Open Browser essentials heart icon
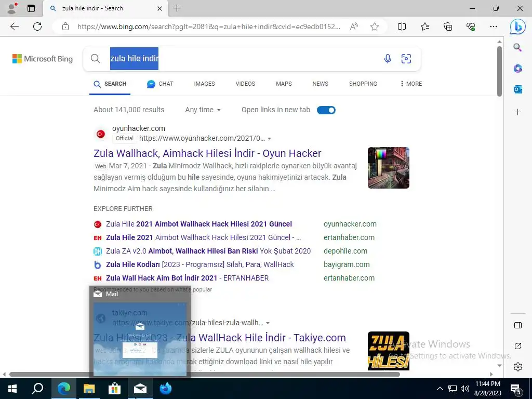The width and height of the screenshot is (532, 399). (x=471, y=26)
